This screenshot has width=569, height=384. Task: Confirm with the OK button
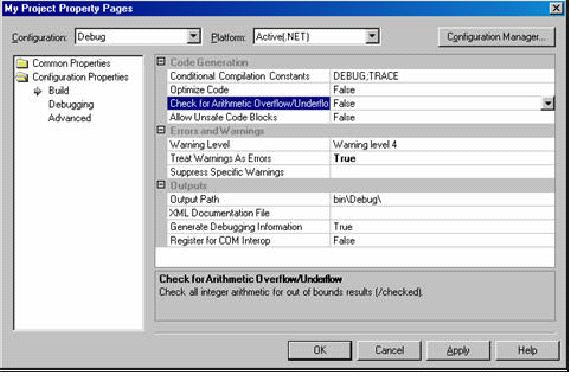pyautogui.click(x=320, y=350)
